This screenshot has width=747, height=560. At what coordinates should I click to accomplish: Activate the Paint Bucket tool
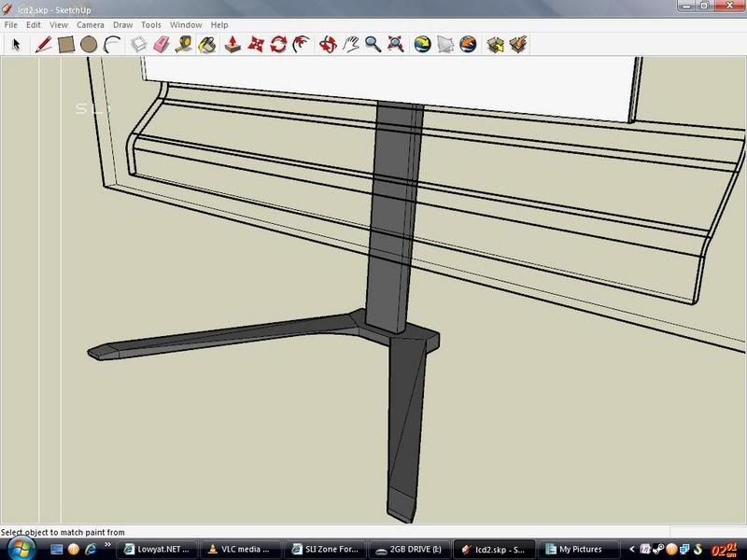click(207, 44)
